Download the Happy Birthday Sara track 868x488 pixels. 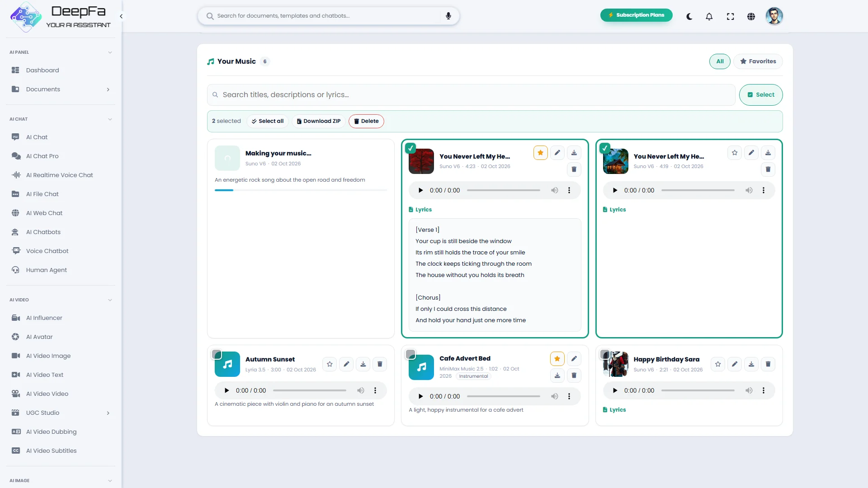tap(751, 364)
